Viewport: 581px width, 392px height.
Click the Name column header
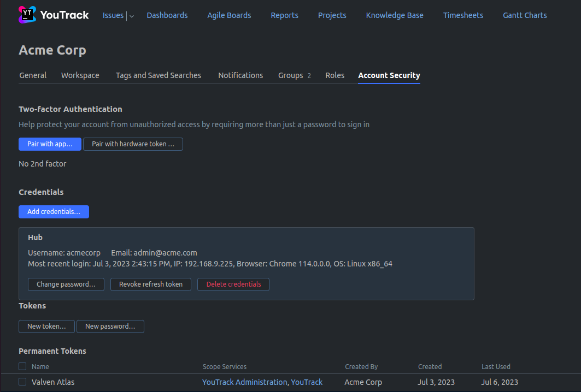40,366
